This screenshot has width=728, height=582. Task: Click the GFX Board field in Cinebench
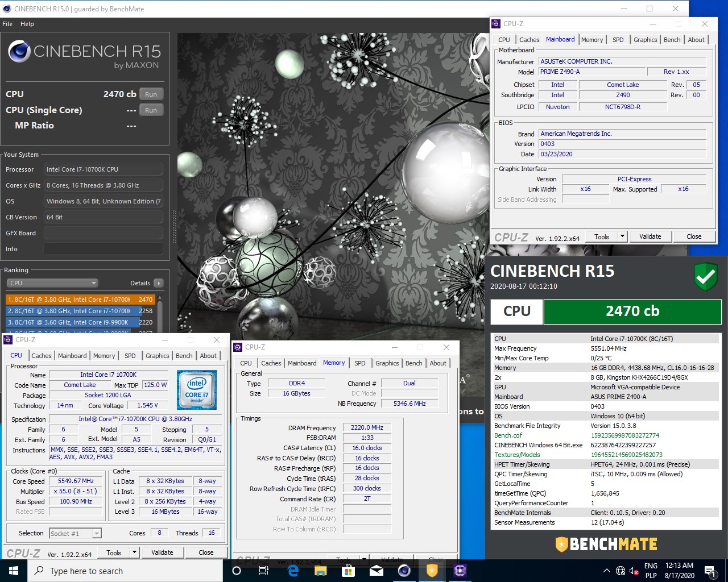click(104, 233)
